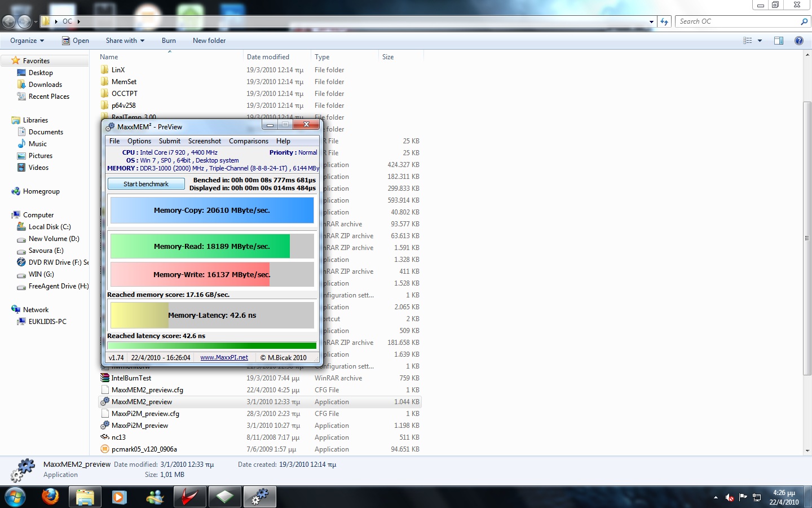Select the nc13 application icon
Screen dimensions: 812x508
(x=104, y=437)
